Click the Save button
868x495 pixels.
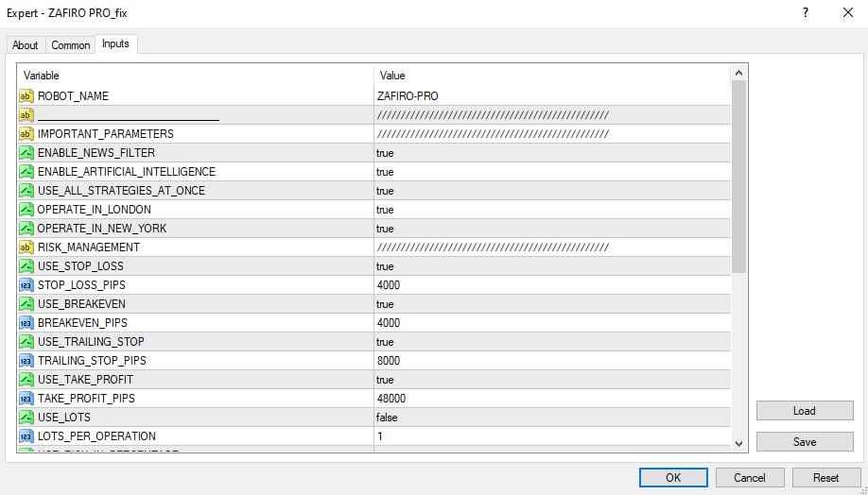click(805, 441)
